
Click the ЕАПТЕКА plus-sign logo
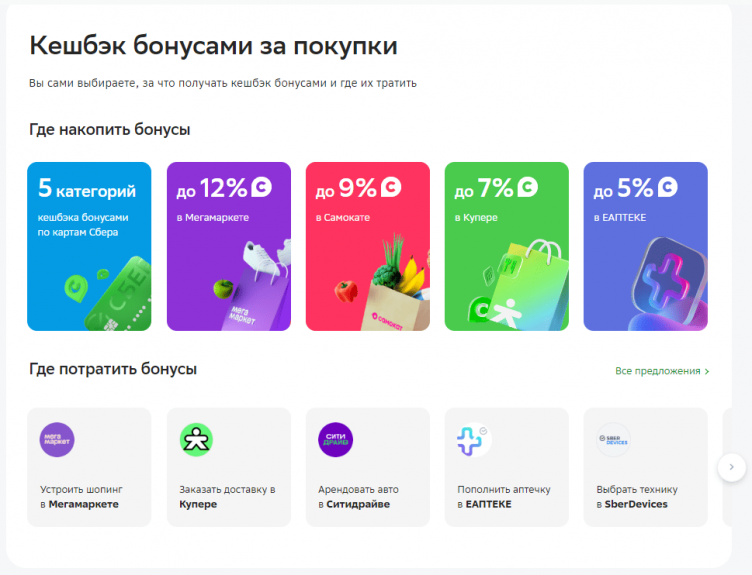(x=473, y=439)
